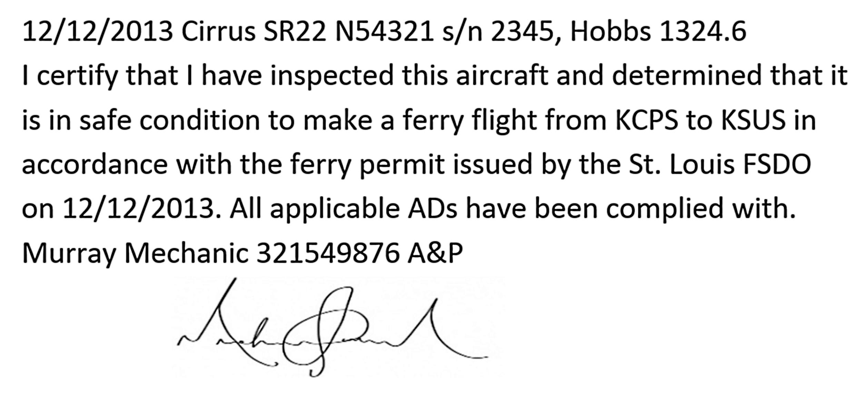Click the certificate number 321549876
This screenshot has width=868, height=393.
pos(328,254)
